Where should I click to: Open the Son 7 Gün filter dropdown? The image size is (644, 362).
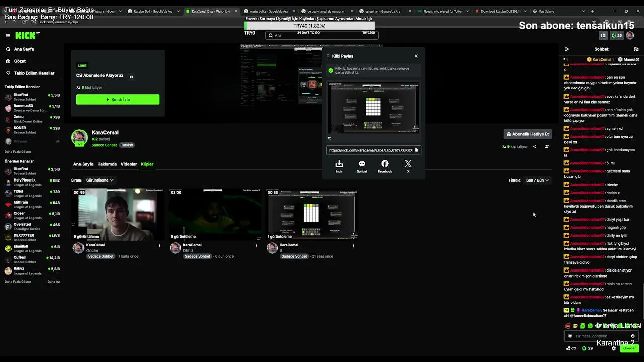pos(537,180)
